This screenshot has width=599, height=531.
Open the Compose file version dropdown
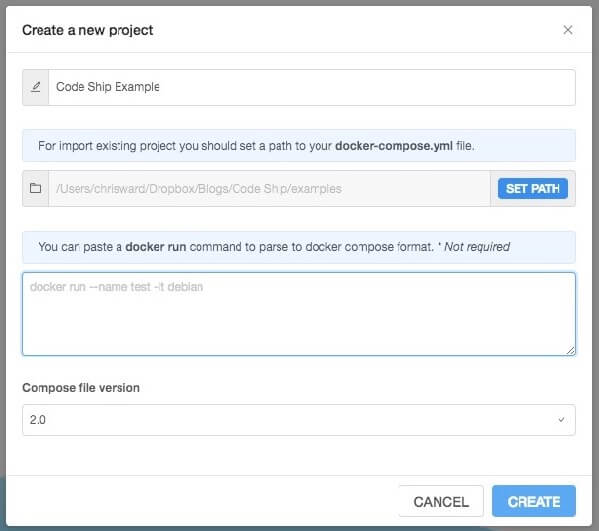pos(299,420)
